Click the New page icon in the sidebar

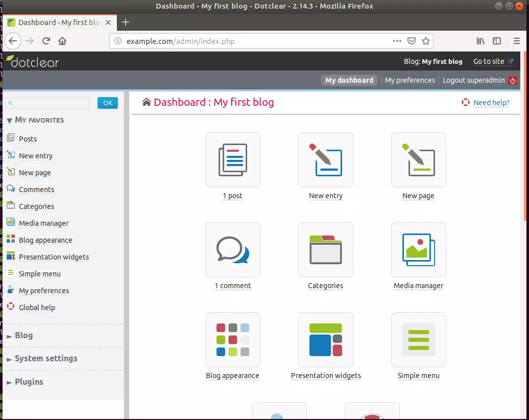point(11,172)
